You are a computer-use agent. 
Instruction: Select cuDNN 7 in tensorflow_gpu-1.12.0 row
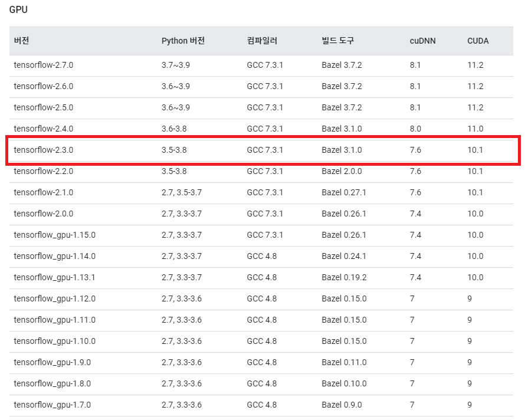(x=412, y=298)
